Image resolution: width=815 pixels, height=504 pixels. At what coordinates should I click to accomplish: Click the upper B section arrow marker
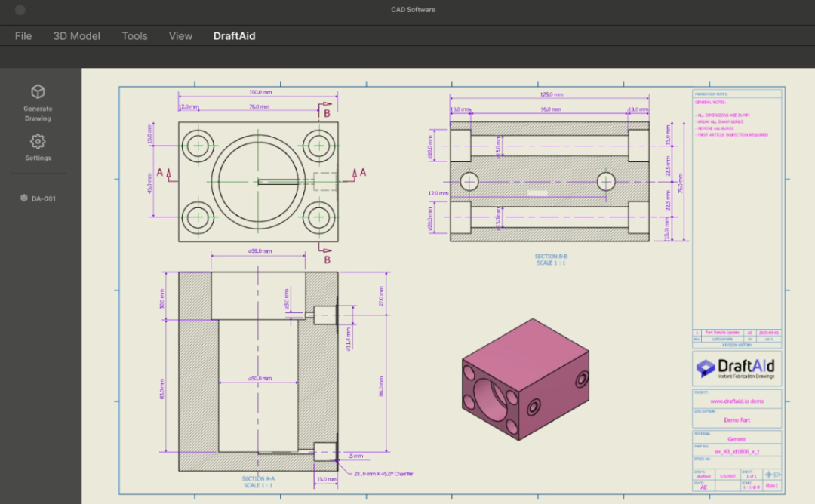[x=325, y=109]
